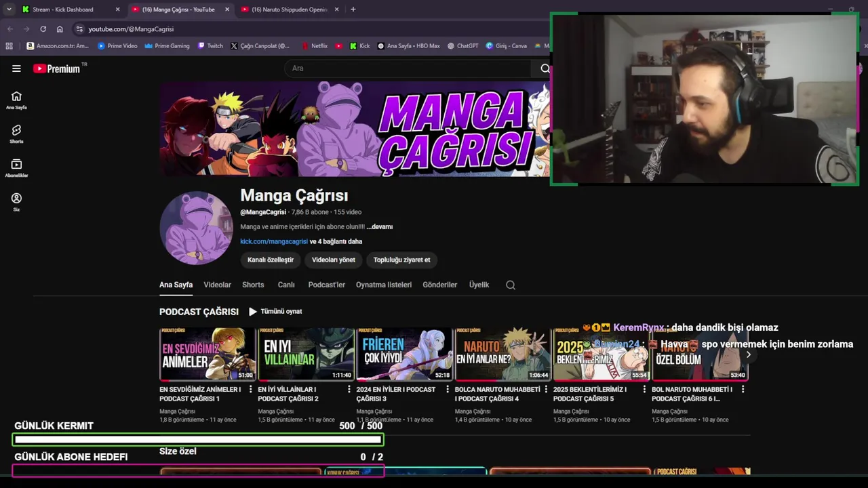Screen dimensions: 868x488
Task: Click the browser forward arrow
Action: click(x=26, y=29)
